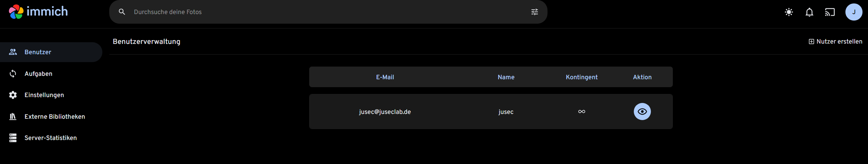
Task: Open the J user avatar menu
Action: pyautogui.click(x=854, y=12)
